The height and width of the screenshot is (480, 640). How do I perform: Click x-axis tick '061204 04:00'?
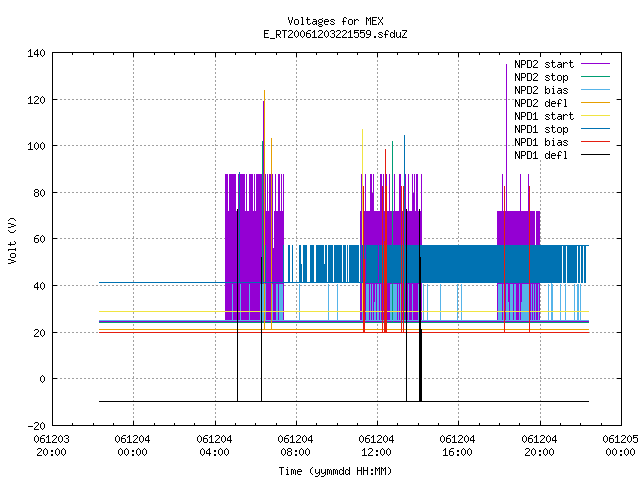click(x=214, y=446)
